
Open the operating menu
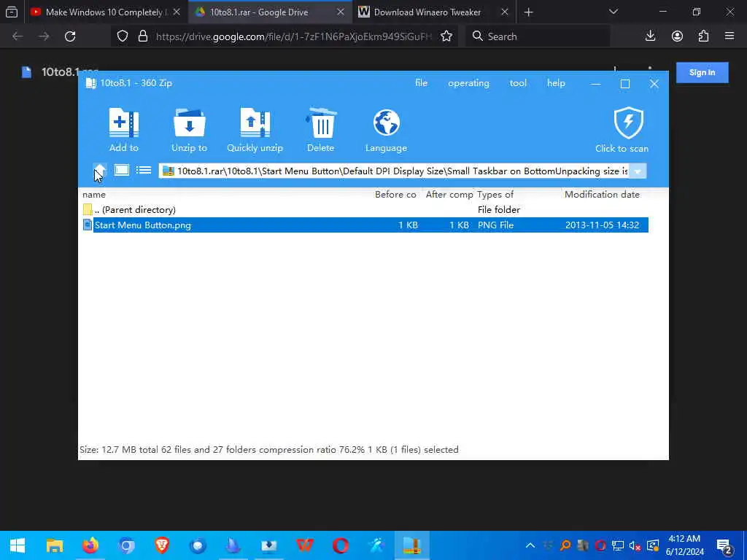[468, 83]
